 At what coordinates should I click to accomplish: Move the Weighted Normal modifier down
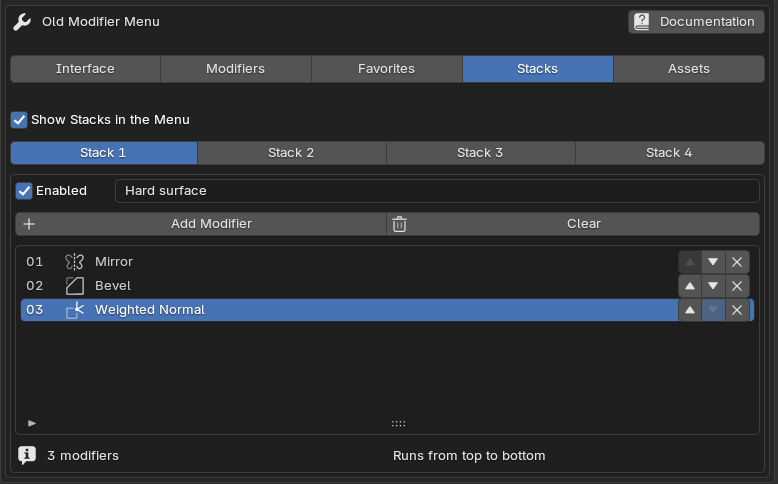pyautogui.click(x=713, y=310)
